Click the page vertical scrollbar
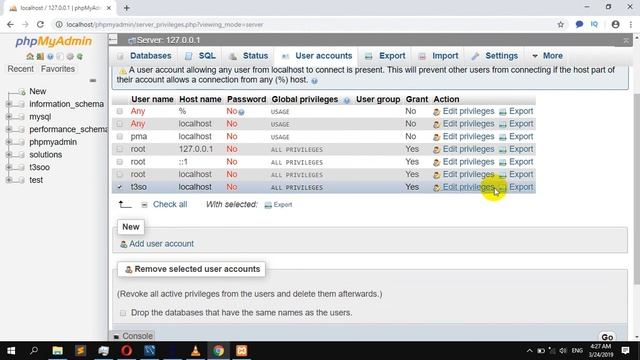Image resolution: width=640 pixels, height=360 pixels. [636, 188]
